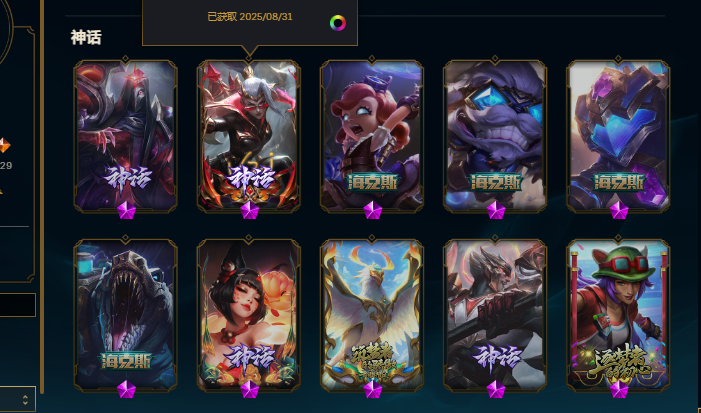Open the 海克斯 red-haired girl skin card
Screen dimensions: 701x413
(x=372, y=135)
